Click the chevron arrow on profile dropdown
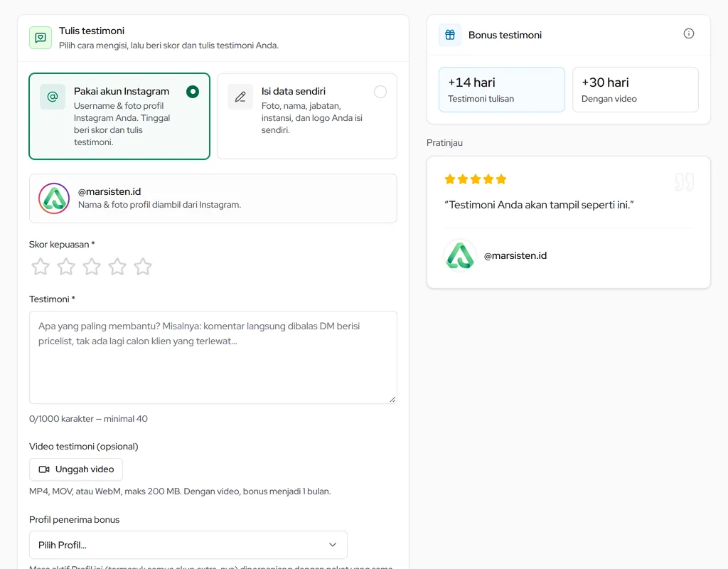Viewport: 728px width, 569px height. pyautogui.click(x=333, y=545)
